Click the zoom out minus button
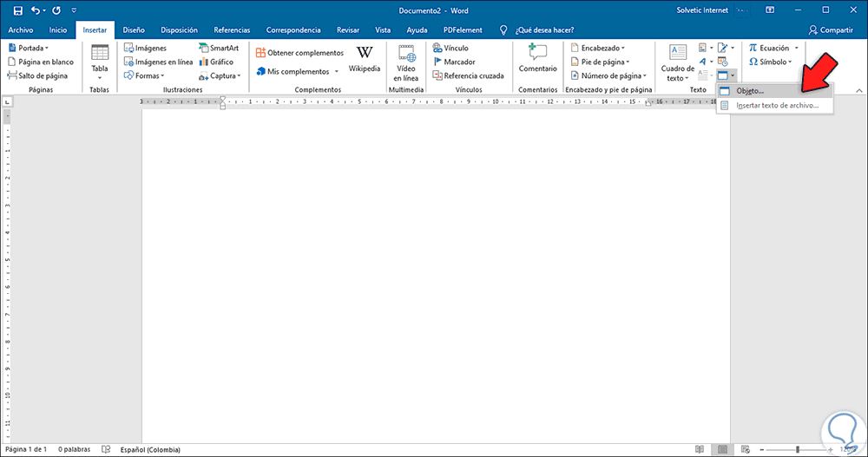The width and height of the screenshot is (868, 457). click(762, 450)
